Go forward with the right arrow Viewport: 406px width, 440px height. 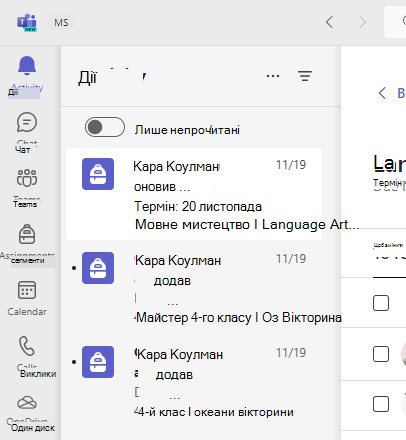click(x=362, y=22)
